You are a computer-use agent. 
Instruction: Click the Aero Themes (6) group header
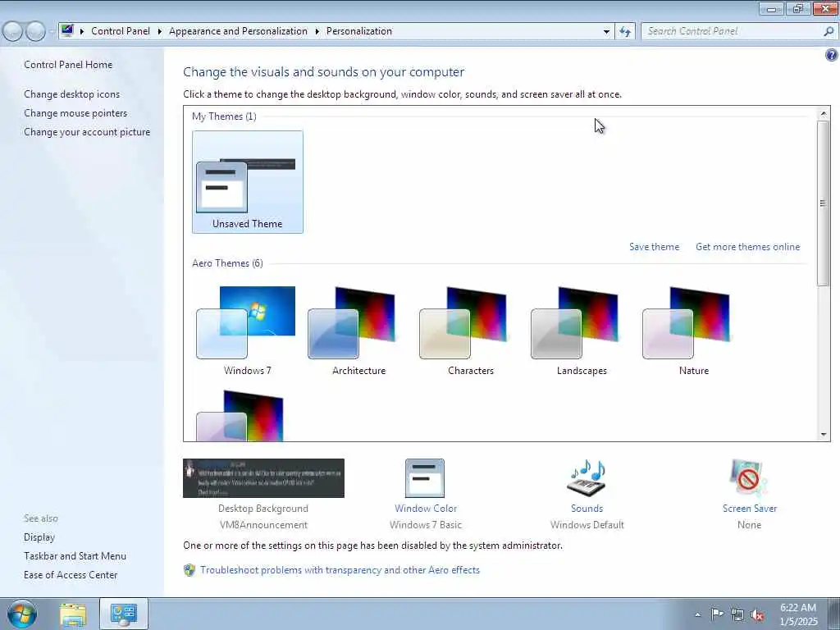point(227,263)
